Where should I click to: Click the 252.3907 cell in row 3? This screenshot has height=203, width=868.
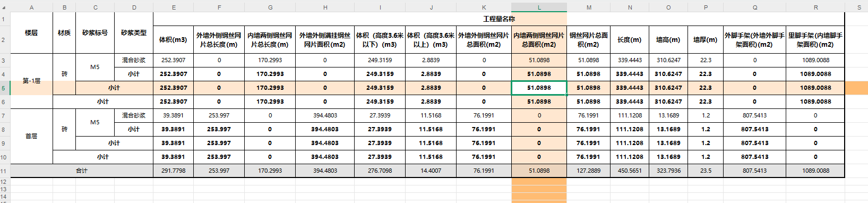tap(174, 61)
